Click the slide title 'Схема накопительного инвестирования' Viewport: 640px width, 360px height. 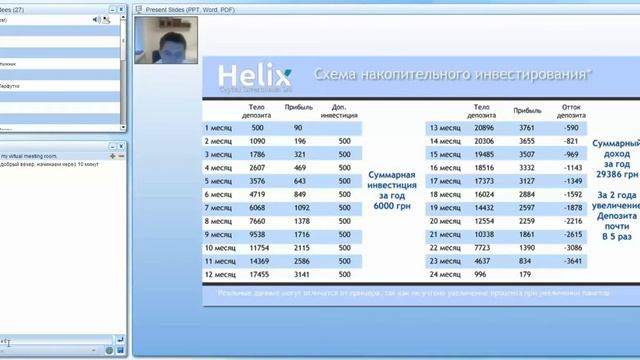click(x=452, y=75)
